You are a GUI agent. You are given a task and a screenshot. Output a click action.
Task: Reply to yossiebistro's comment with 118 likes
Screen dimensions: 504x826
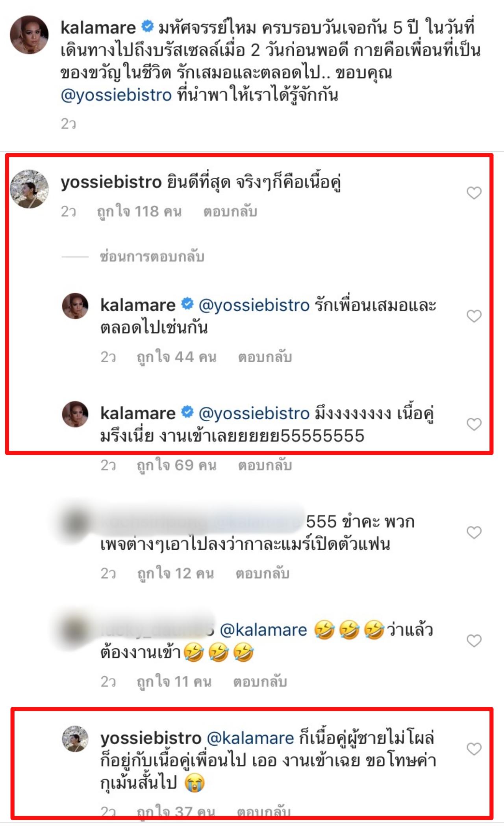click(x=230, y=212)
